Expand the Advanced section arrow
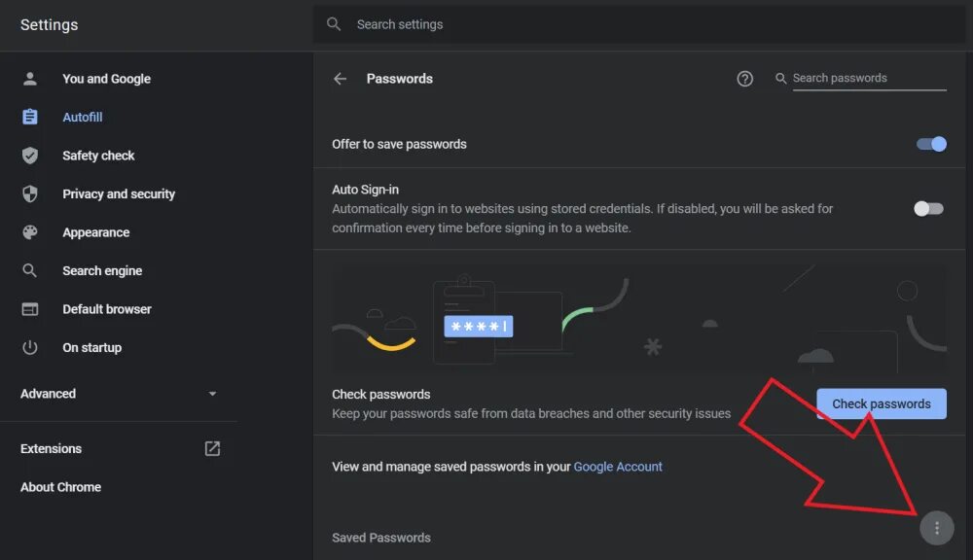Image resolution: width=973 pixels, height=560 pixels. click(x=212, y=394)
